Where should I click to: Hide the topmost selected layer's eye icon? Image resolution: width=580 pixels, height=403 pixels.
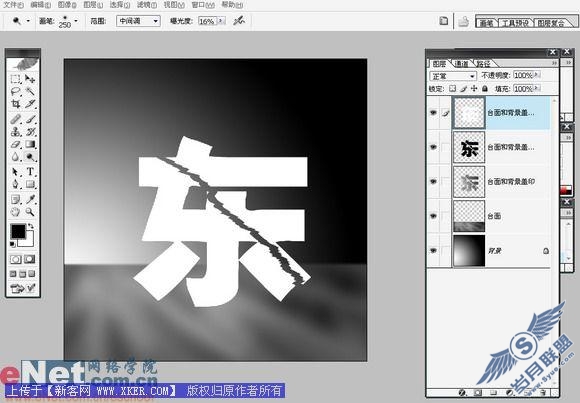(x=433, y=112)
